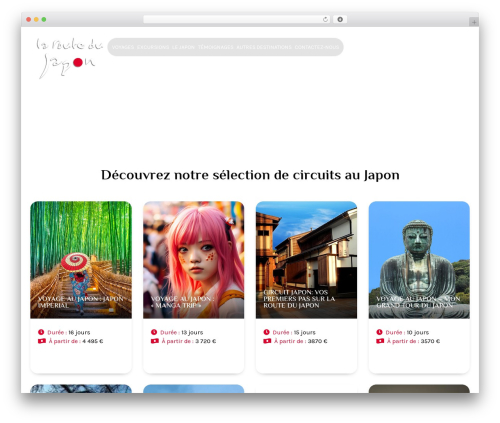Click title Voyage au Japon : Manga Trip
The height and width of the screenshot is (423, 500).
(183, 302)
